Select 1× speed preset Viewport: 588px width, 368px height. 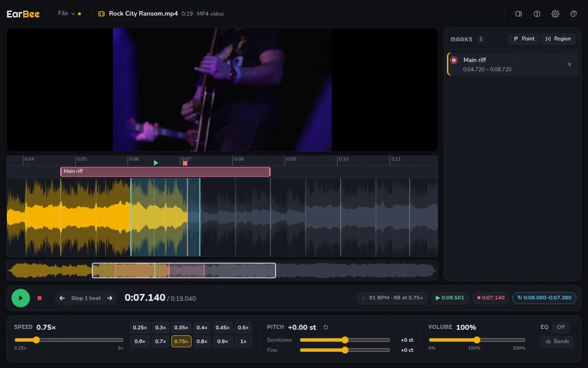[x=243, y=341]
